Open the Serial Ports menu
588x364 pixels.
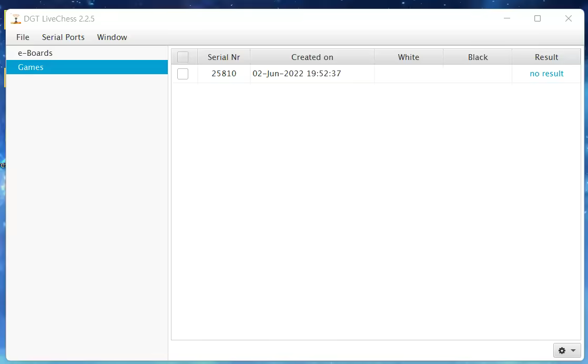(x=63, y=37)
